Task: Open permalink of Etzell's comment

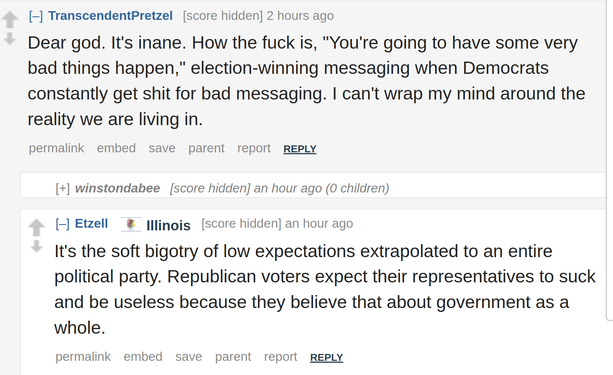Action: pyautogui.click(x=83, y=357)
